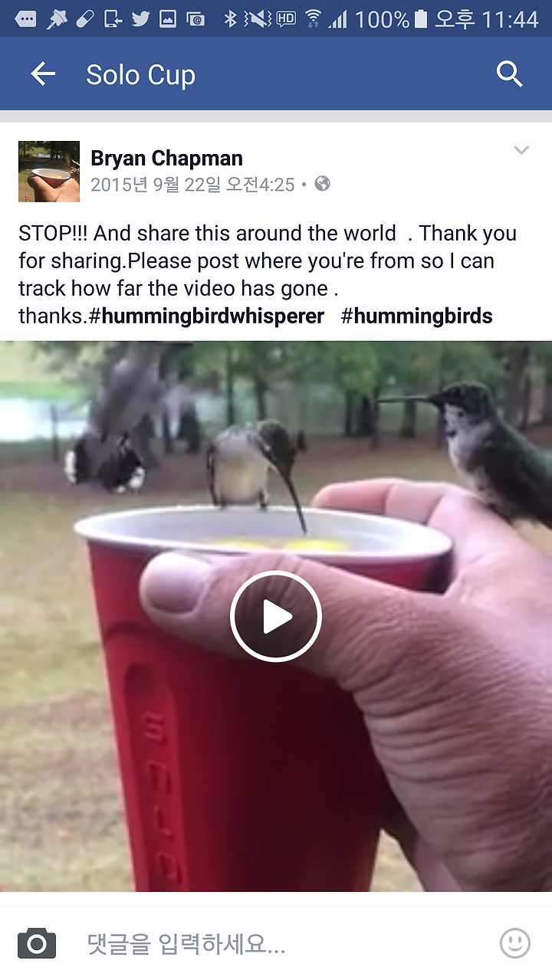Tap the back arrow in header
This screenshot has width=552, height=980.
[x=43, y=74]
